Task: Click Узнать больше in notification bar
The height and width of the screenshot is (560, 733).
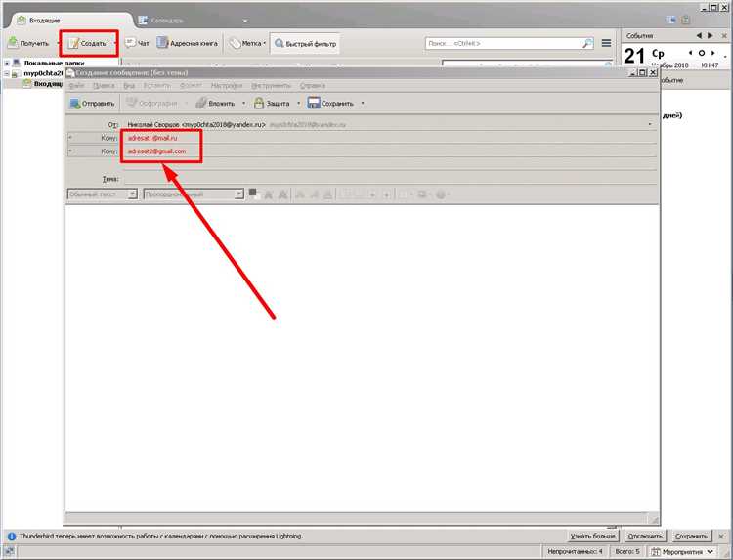Action: pyautogui.click(x=593, y=536)
